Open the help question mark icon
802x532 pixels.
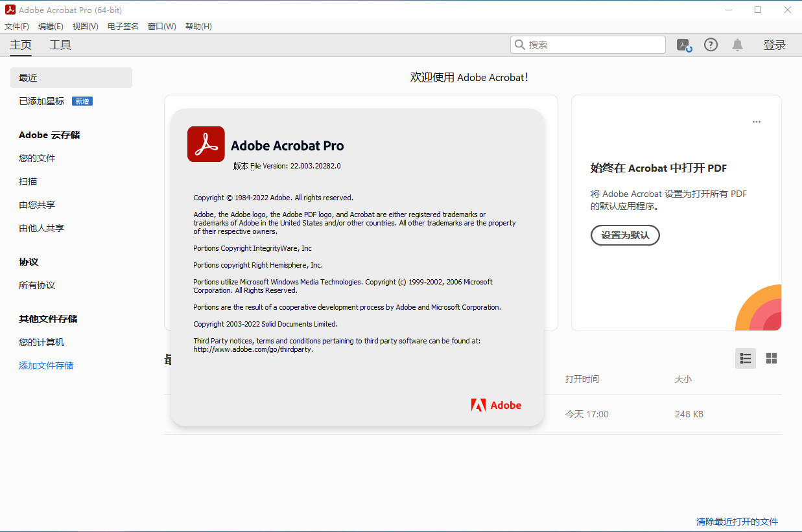tap(711, 45)
